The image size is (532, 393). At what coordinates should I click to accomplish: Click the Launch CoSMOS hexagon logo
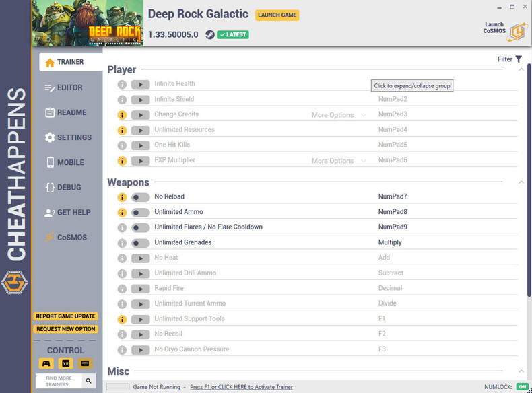tap(517, 32)
